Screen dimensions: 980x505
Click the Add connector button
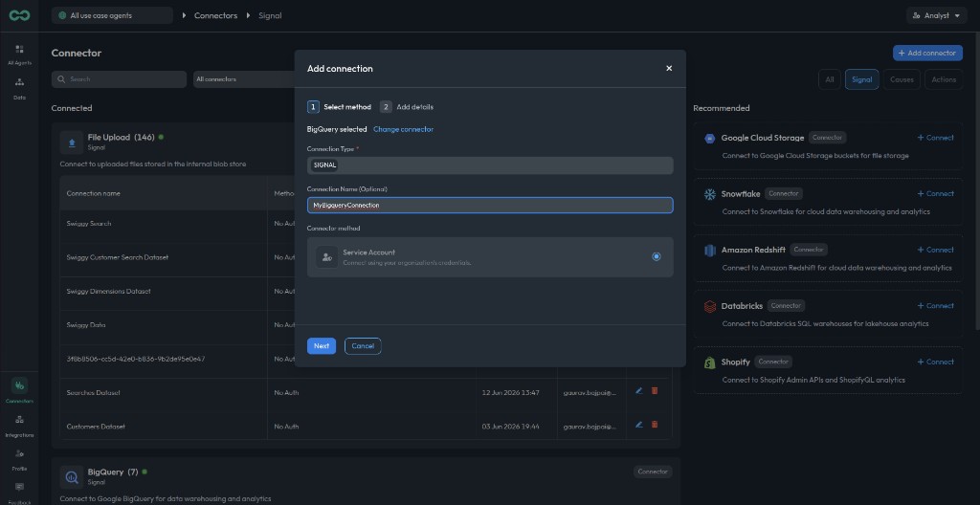927,54
